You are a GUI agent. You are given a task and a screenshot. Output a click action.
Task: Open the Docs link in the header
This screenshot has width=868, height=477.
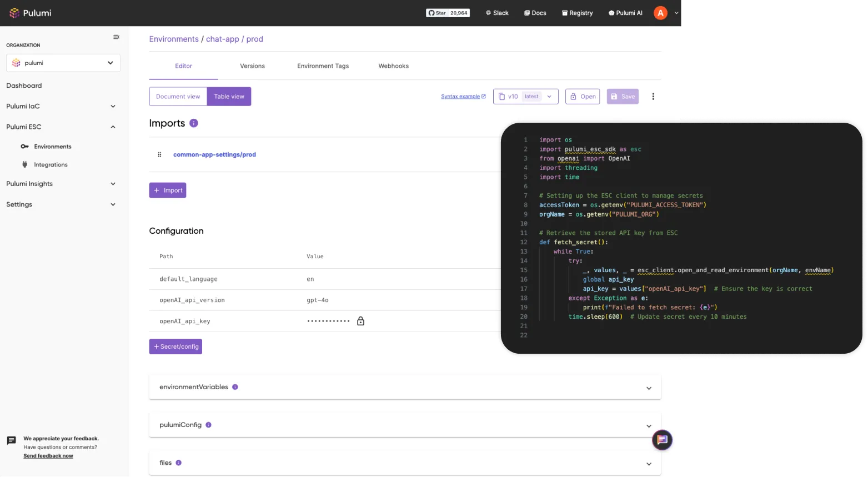point(535,13)
